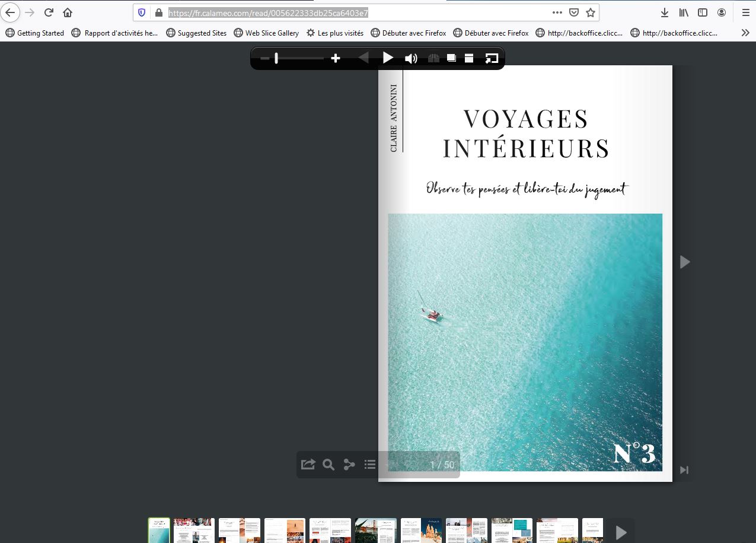Open search within the publication

click(x=328, y=465)
